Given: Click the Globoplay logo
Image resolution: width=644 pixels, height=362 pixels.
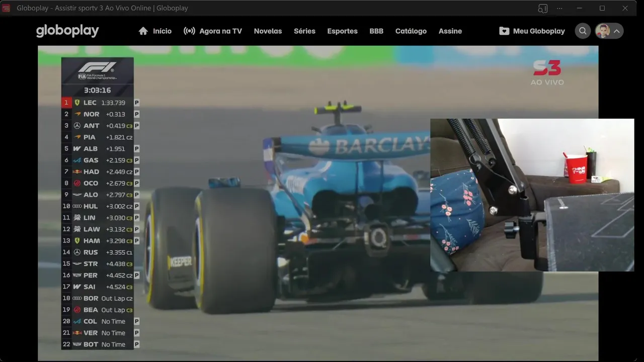Looking at the screenshot, I should 67,31.
